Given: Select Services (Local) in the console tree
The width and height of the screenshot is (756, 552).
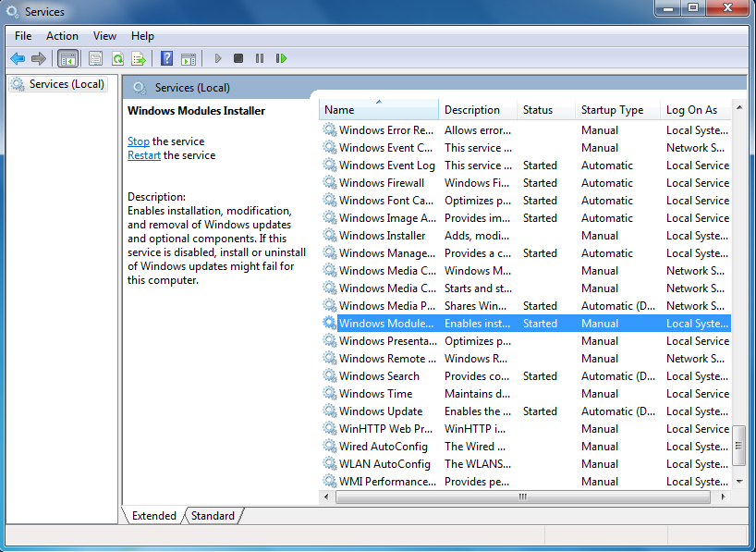Looking at the screenshot, I should pos(67,84).
